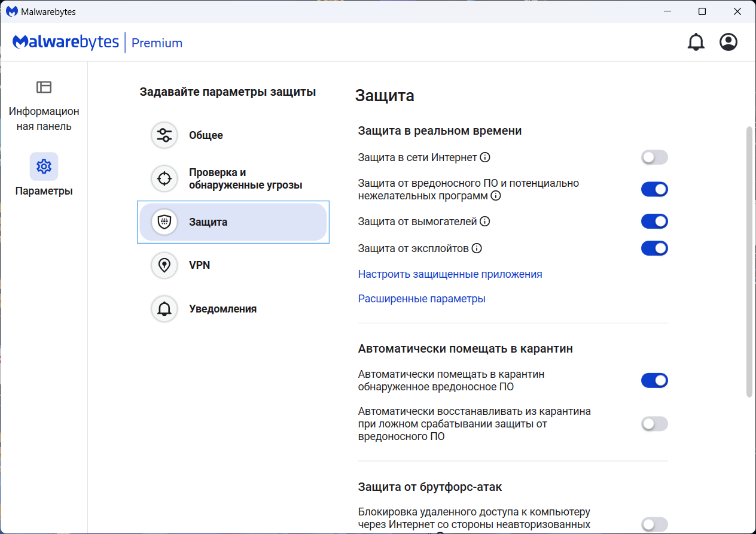Image resolution: width=756 pixels, height=534 pixels.
Task: Open the notifications bell in header
Action: [696, 42]
